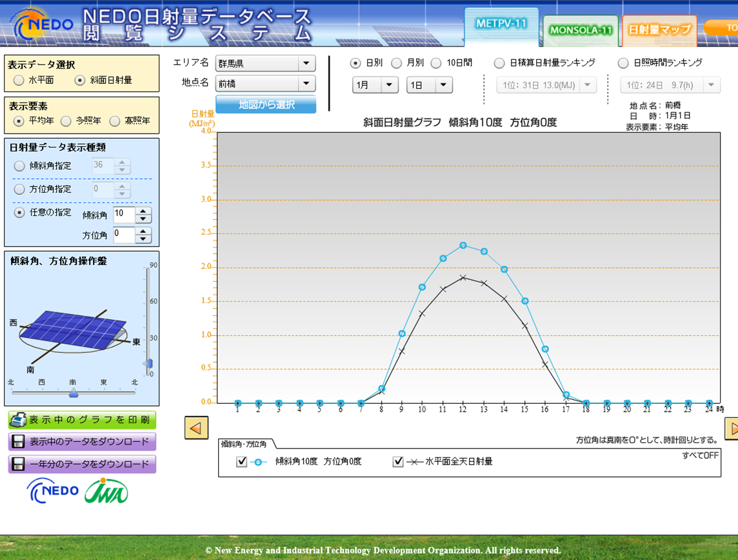Screen dimensions: 738x560
Task: Select the 寡照年 radio button
Action: (114, 121)
